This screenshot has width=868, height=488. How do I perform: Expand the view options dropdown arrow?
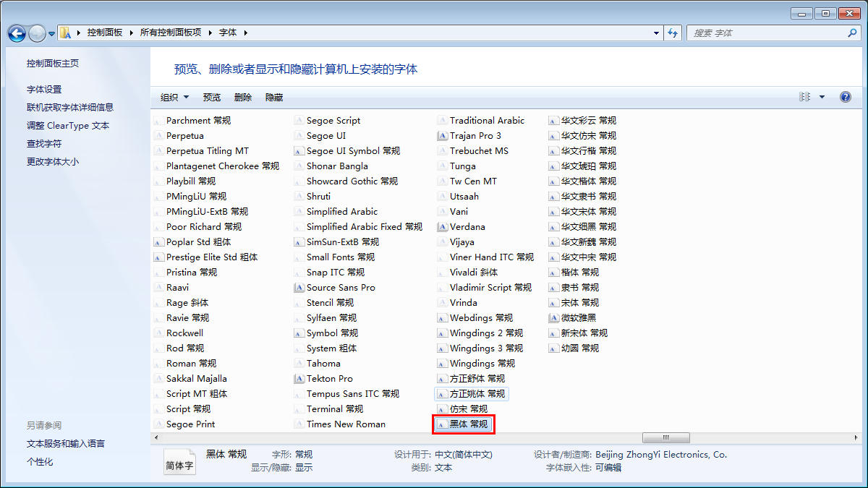click(822, 97)
